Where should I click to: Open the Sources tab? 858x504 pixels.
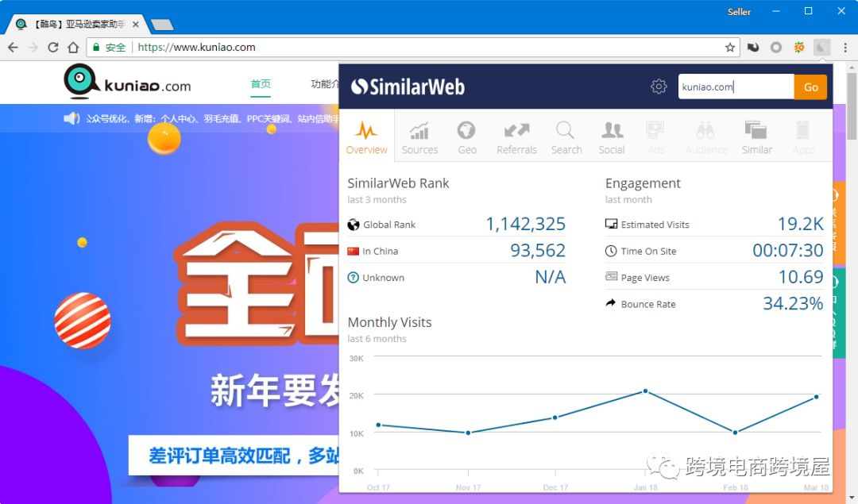point(419,138)
